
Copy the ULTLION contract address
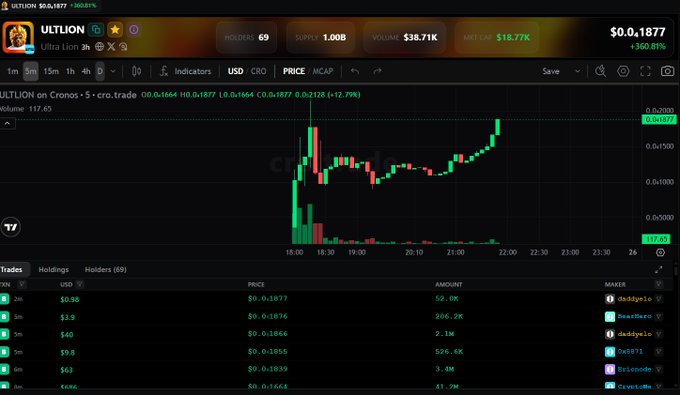tap(96, 29)
